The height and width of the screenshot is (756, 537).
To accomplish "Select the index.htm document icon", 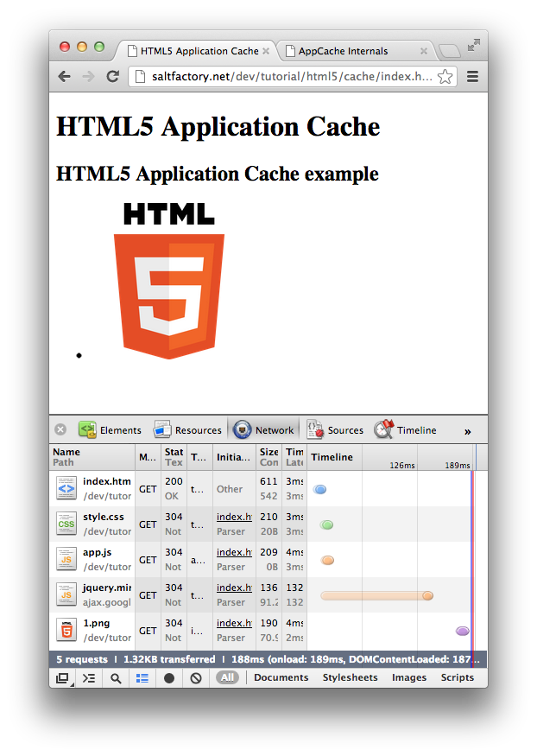I will pos(66,488).
